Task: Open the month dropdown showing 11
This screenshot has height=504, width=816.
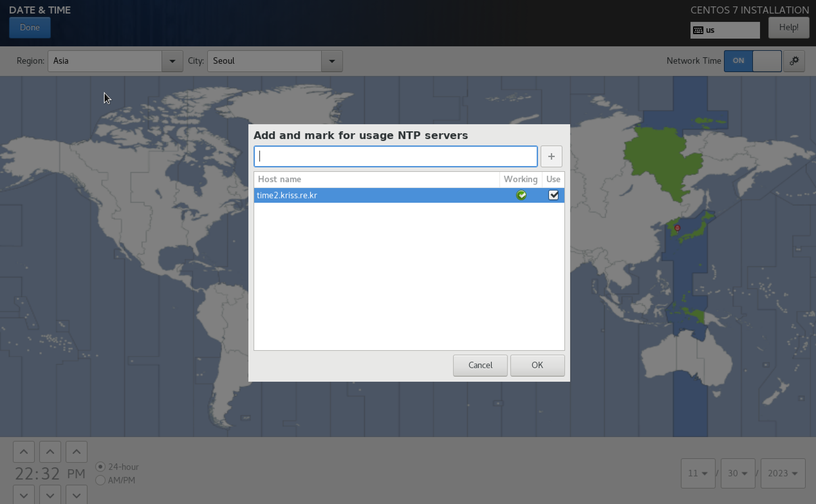Action: pyautogui.click(x=698, y=473)
